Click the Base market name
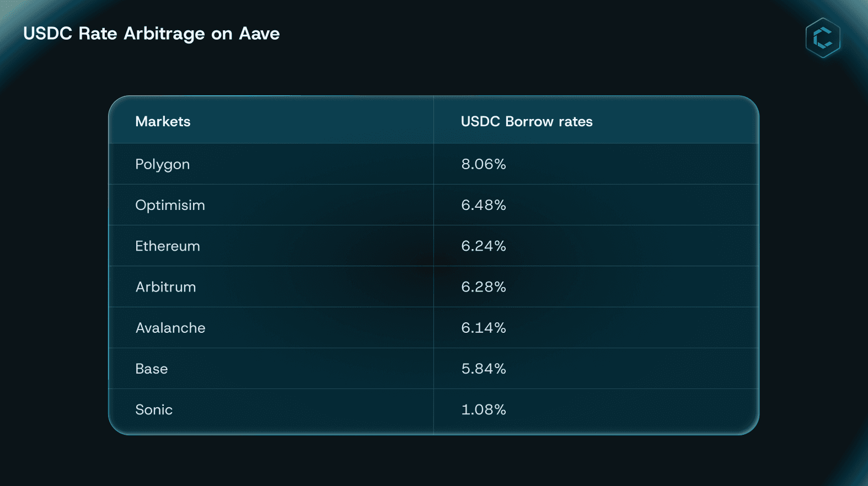Screen dimensions: 868x486 click(x=152, y=369)
